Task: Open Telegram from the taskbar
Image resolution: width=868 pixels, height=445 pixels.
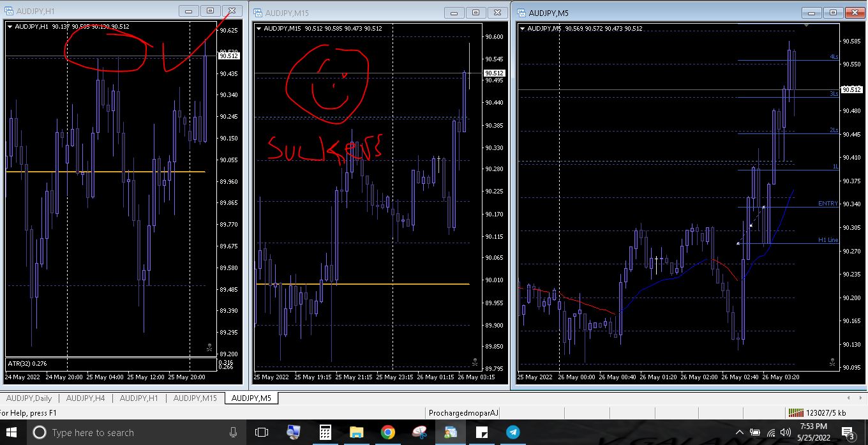Action: tap(513, 432)
